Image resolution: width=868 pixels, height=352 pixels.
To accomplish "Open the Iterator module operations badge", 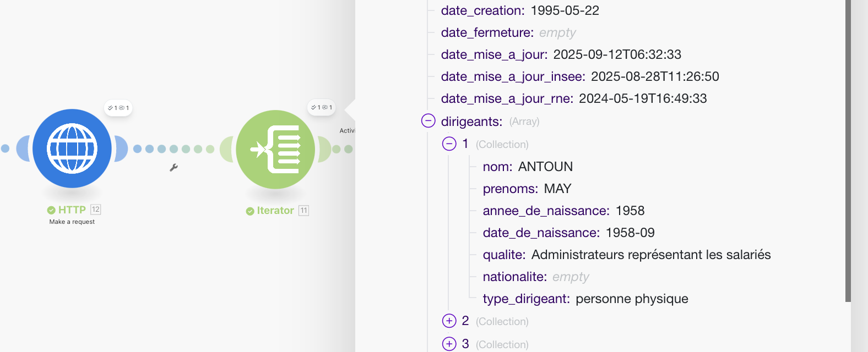I will pos(322,107).
